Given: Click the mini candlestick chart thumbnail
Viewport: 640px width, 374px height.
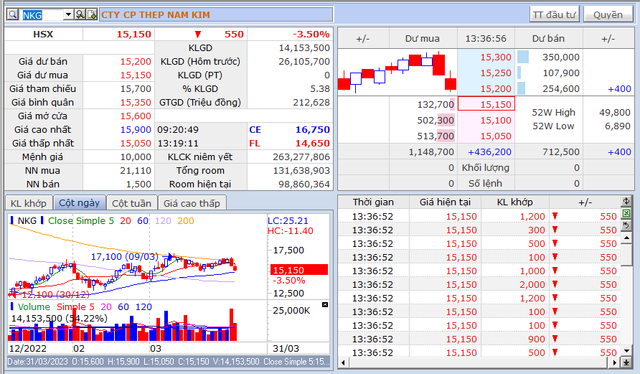Looking at the screenshot, I should click(397, 72).
